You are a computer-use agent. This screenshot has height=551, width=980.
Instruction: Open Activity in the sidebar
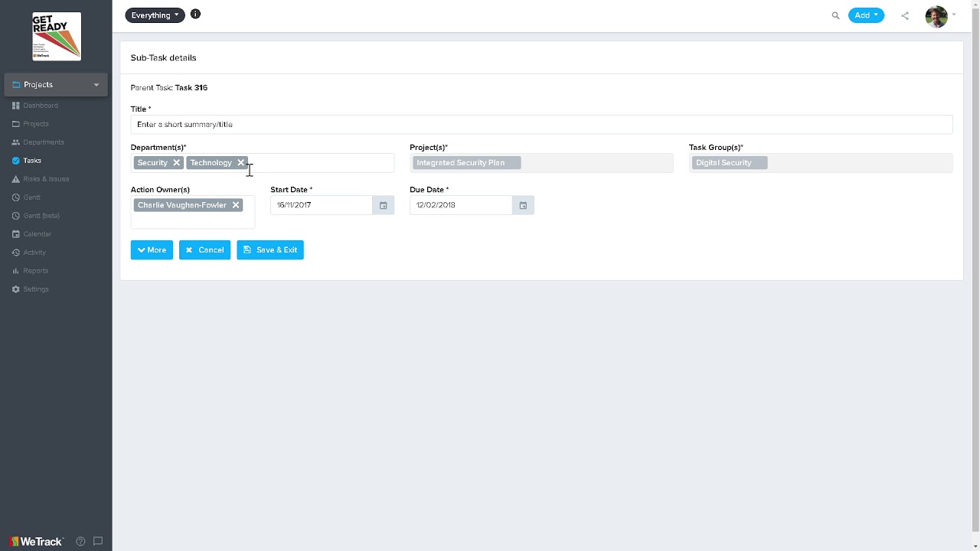coord(29,253)
